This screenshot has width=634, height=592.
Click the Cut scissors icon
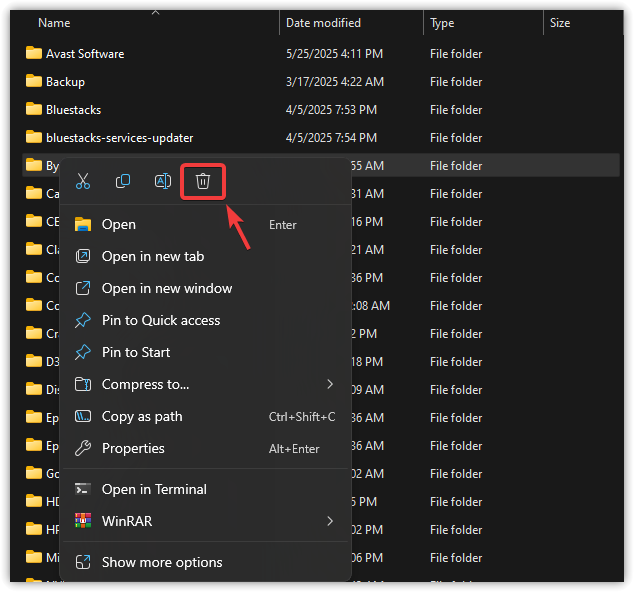point(83,181)
